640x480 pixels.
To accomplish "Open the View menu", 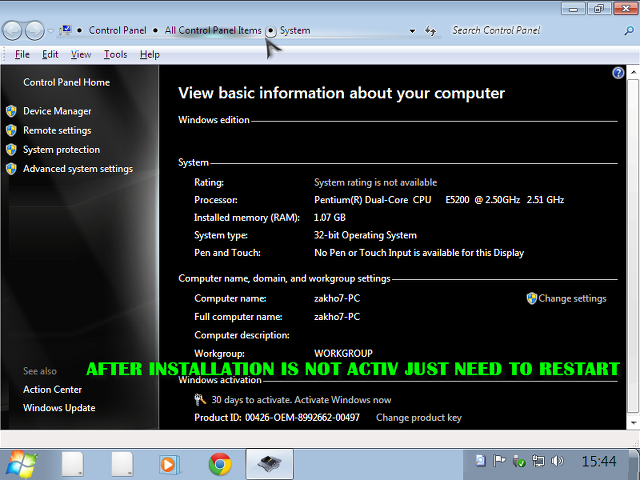I will (x=81, y=54).
